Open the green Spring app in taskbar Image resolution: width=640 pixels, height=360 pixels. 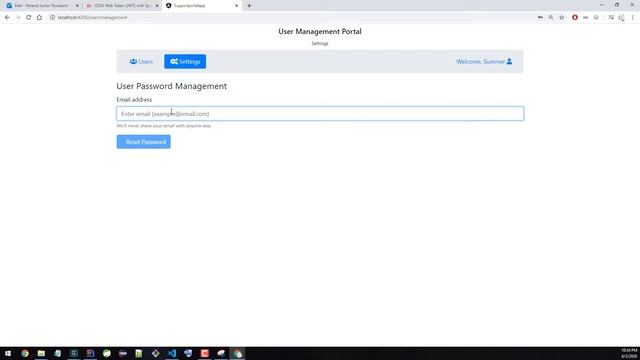(107, 353)
